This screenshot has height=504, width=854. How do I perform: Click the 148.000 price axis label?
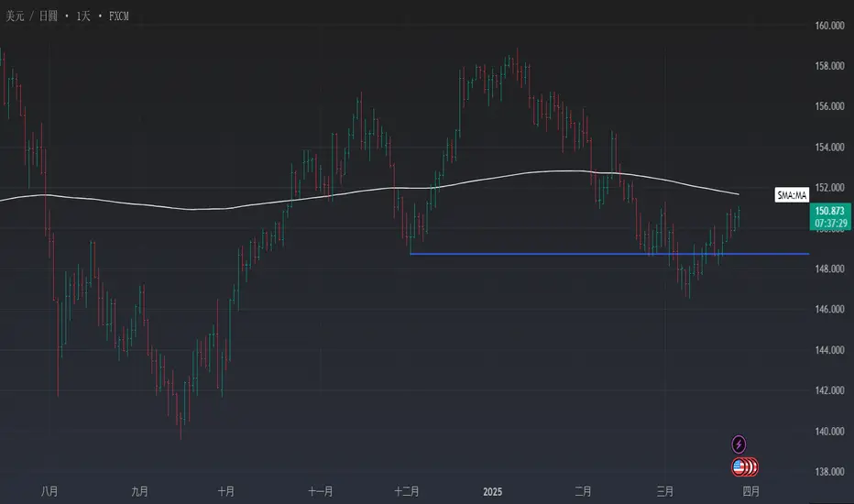pos(829,268)
